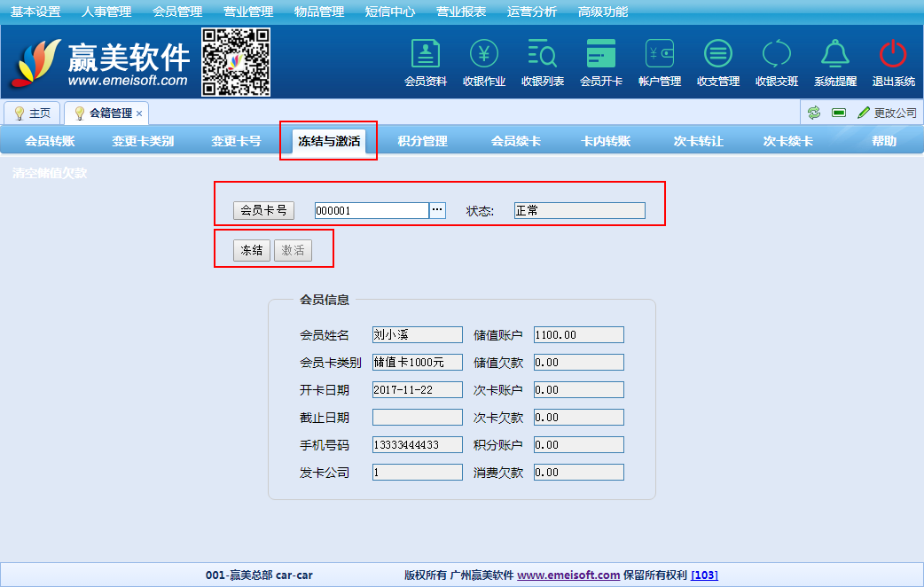Click the 收支管理 icon
The height and width of the screenshot is (587, 924).
[x=718, y=54]
